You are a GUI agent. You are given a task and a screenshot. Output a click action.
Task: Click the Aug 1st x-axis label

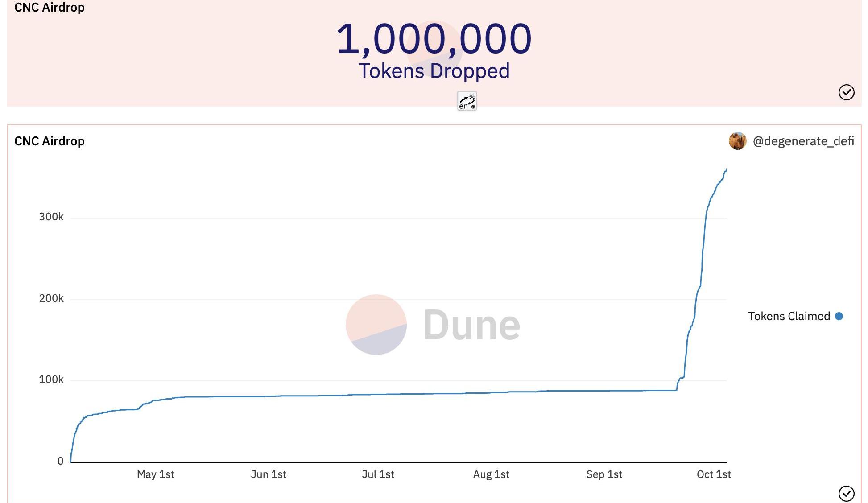pos(491,474)
